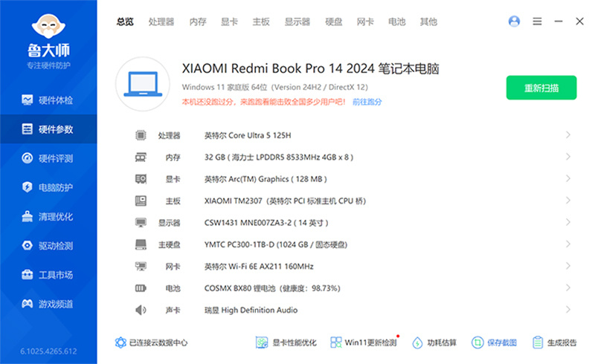Click 英特尔 Arc(TM) Graphics text

(x=266, y=179)
